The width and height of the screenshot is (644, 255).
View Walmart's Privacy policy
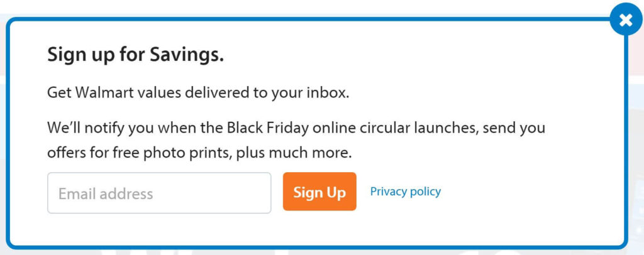[406, 192]
